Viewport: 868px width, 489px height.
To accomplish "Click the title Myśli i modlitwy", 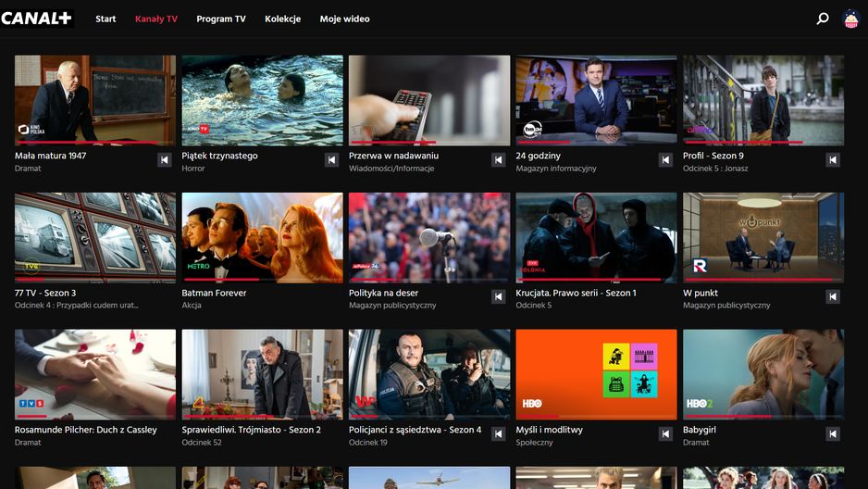I will [x=549, y=430].
